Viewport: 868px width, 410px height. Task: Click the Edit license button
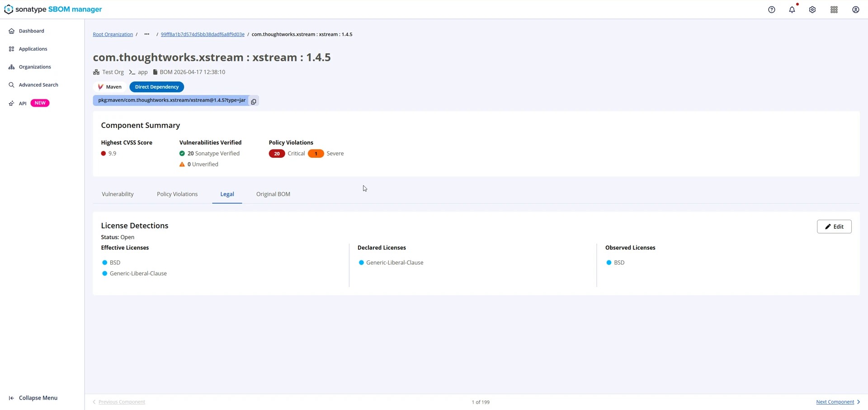pyautogui.click(x=834, y=226)
